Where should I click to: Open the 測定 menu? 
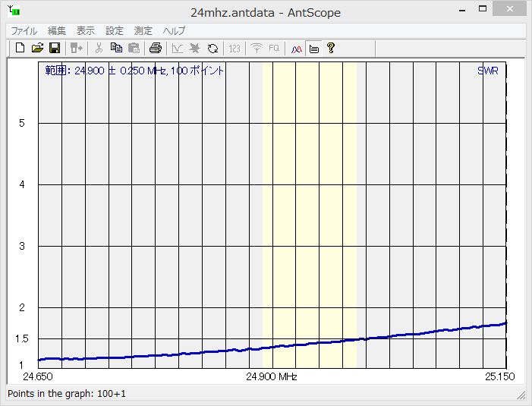[x=143, y=31]
